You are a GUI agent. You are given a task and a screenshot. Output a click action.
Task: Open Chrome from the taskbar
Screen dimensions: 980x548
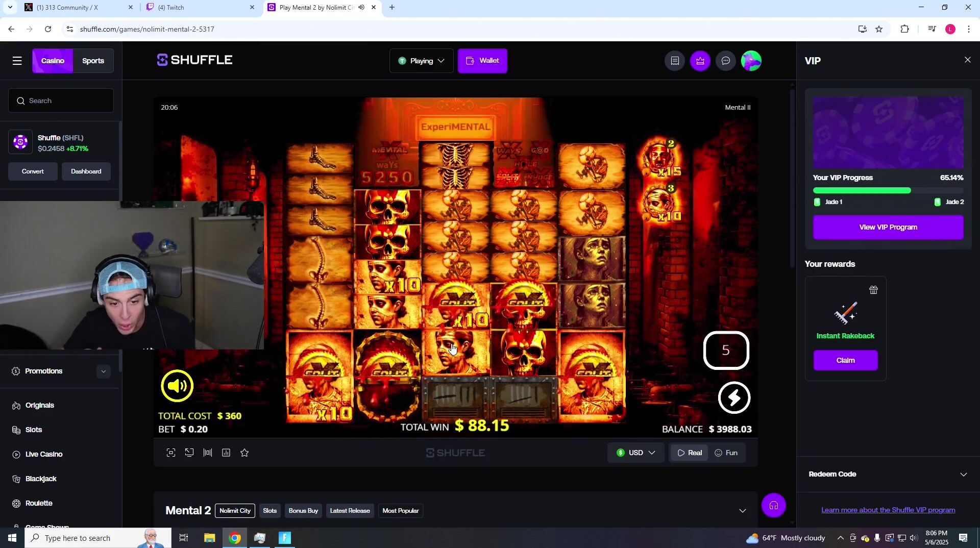(x=234, y=538)
